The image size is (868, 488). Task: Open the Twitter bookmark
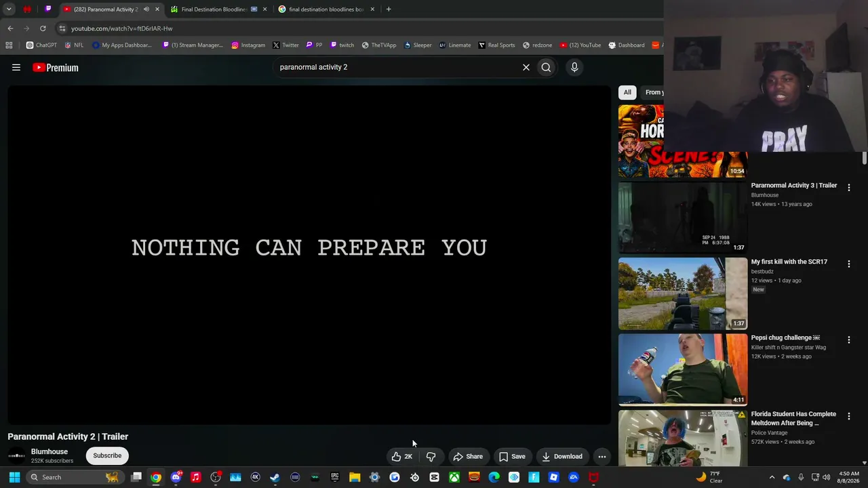[x=285, y=45]
